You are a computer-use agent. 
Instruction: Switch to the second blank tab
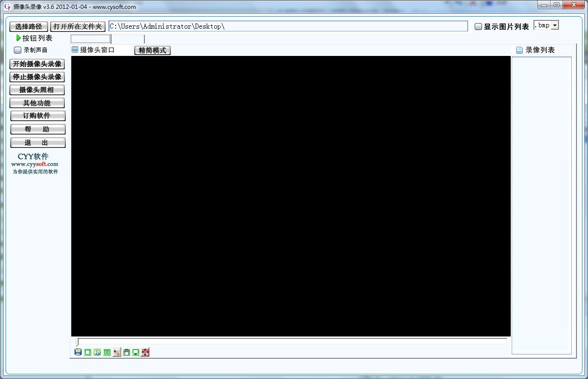[x=128, y=39]
